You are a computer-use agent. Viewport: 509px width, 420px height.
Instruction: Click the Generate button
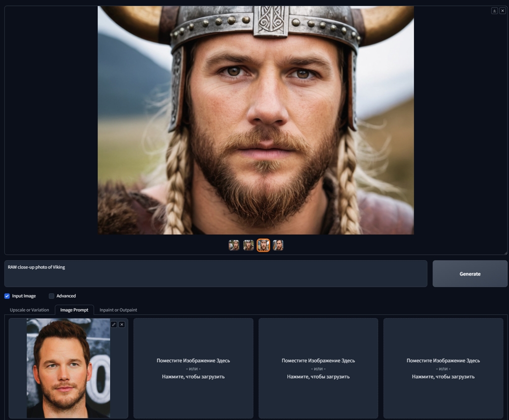(x=469, y=274)
